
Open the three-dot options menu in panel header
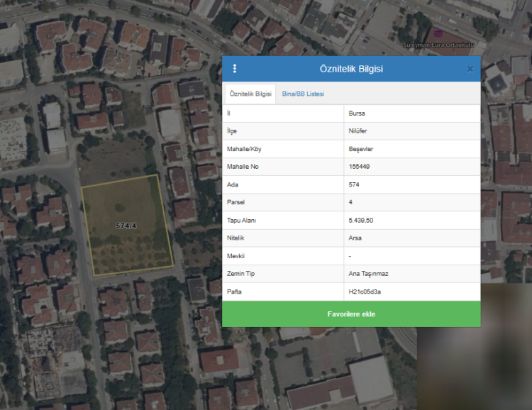pyautogui.click(x=235, y=69)
